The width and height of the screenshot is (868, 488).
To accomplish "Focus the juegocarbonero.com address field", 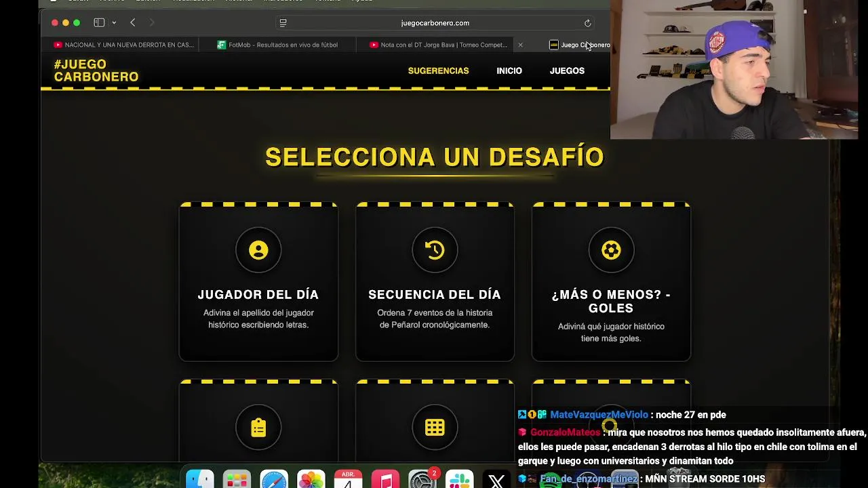I will tap(435, 23).
